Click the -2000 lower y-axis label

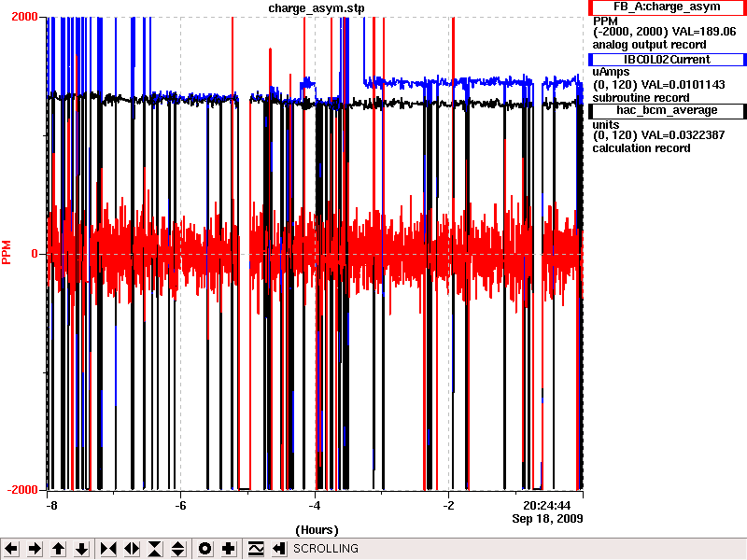pos(21,490)
